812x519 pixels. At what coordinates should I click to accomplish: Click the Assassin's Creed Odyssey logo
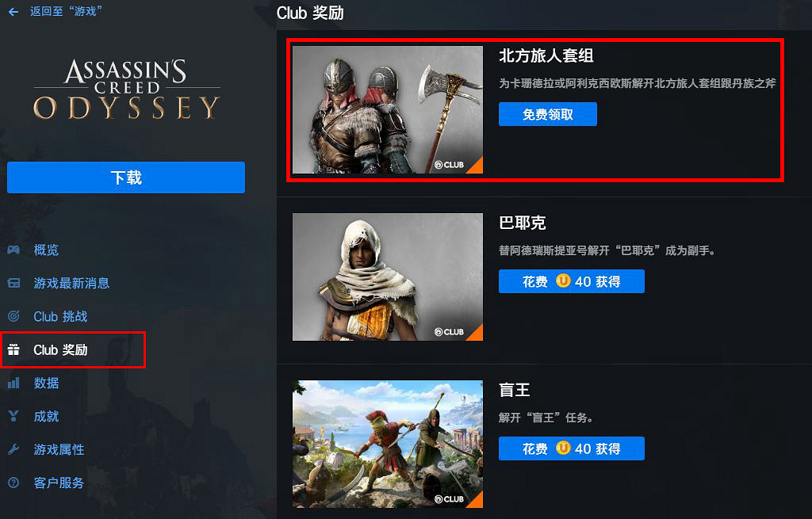click(x=127, y=89)
